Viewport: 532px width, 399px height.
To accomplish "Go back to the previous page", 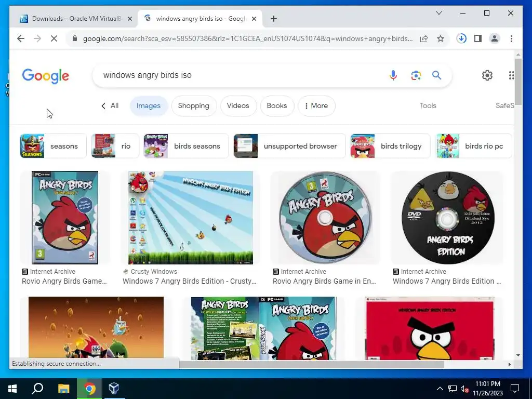I will tap(21, 38).
